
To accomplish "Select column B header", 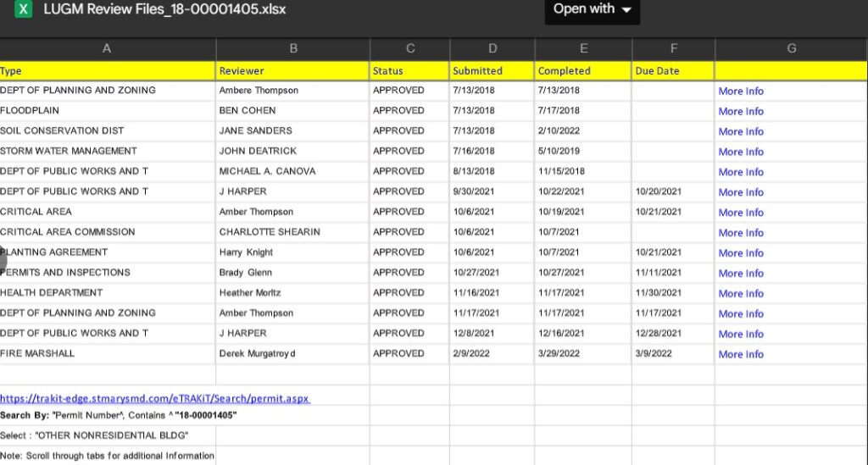I will [293, 48].
